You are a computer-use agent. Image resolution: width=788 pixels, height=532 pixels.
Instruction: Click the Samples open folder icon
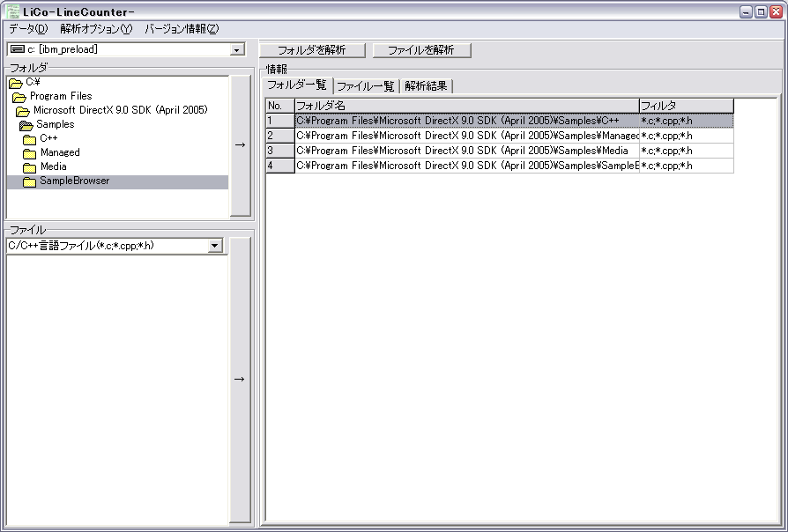click(26, 124)
